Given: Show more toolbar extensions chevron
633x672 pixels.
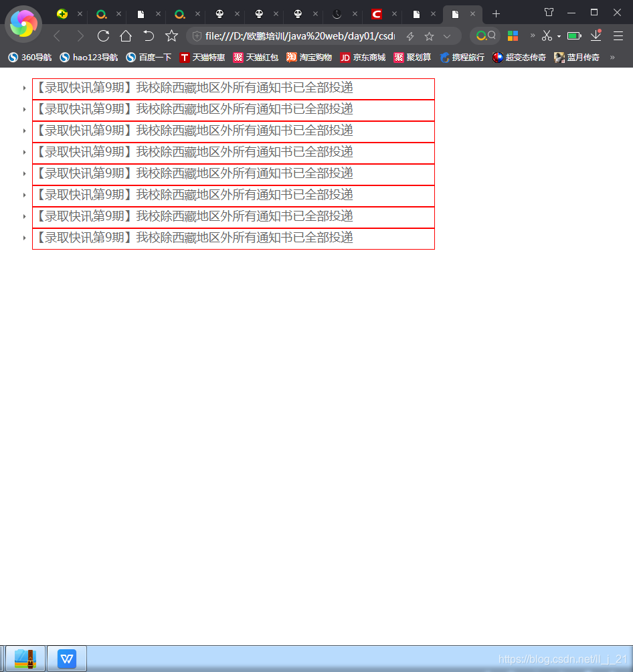Looking at the screenshot, I should pyautogui.click(x=532, y=35).
